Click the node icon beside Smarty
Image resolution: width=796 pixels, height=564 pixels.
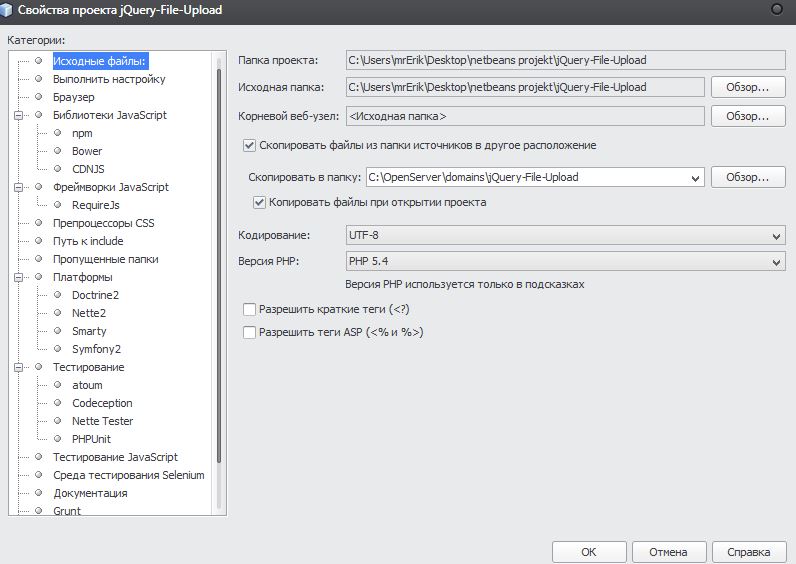[58, 331]
